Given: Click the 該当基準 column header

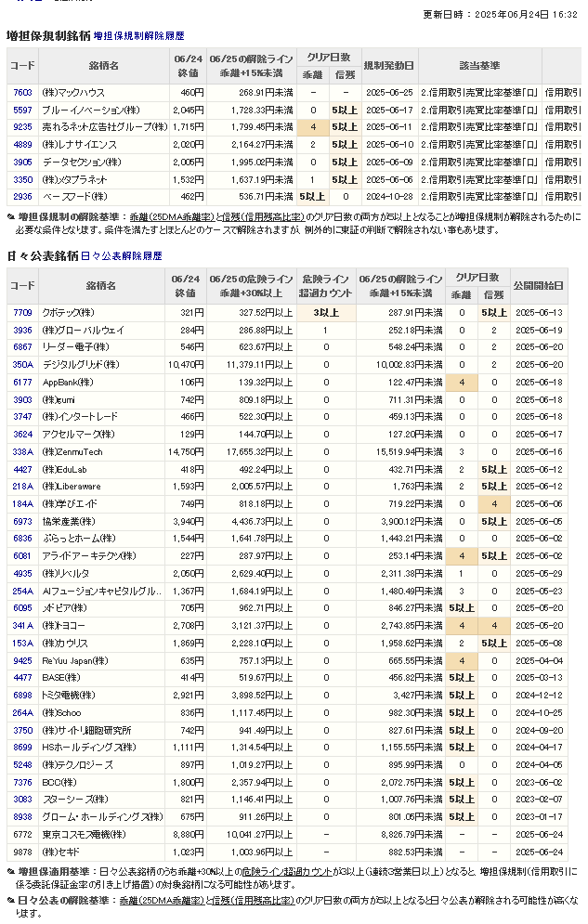Looking at the screenshot, I should [x=479, y=65].
